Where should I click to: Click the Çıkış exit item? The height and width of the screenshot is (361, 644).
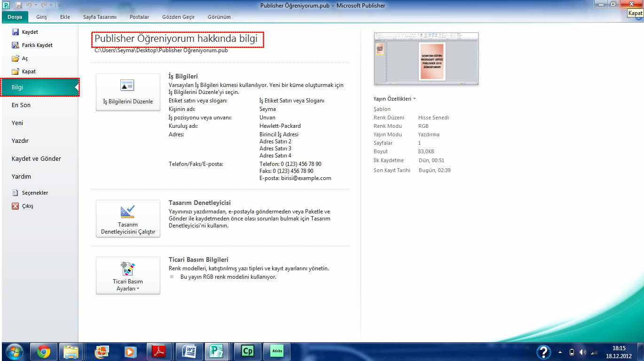point(23,206)
